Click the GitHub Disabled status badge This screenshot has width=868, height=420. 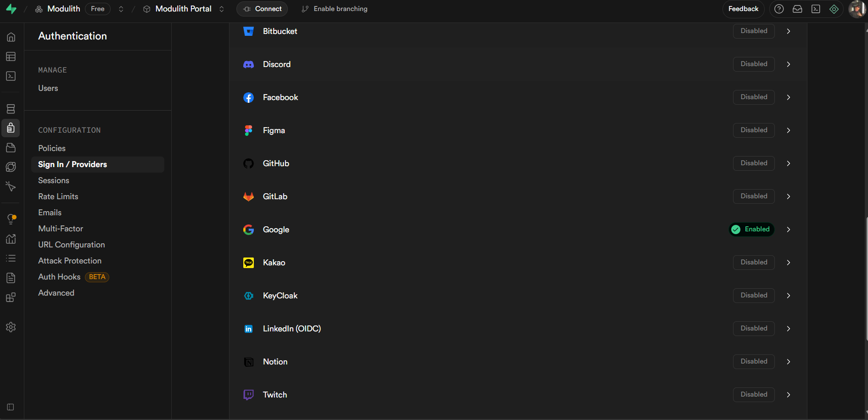tap(754, 163)
